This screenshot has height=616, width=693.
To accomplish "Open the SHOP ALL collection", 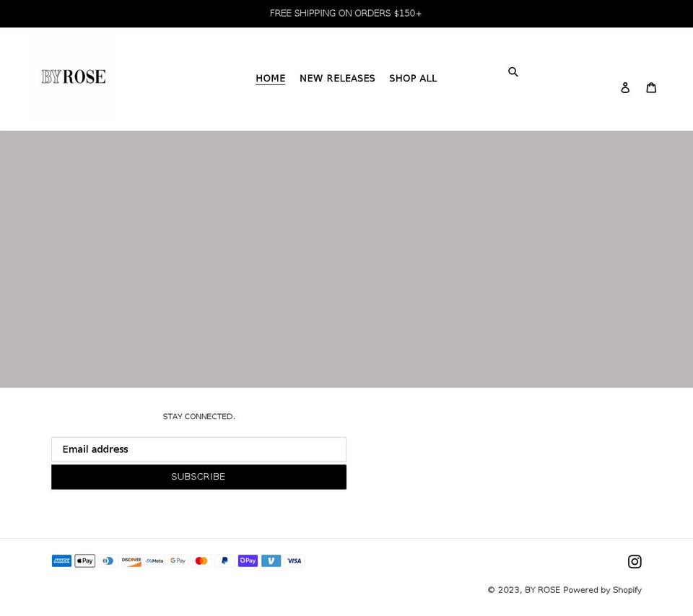I will point(413,78).
